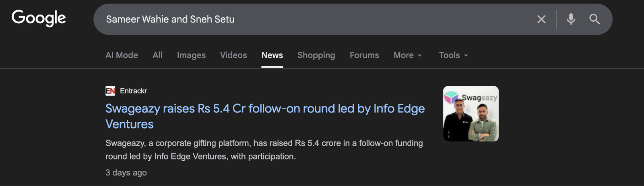
Task: Open the Tools dropdown menu
Action: (x=453, y=55)
